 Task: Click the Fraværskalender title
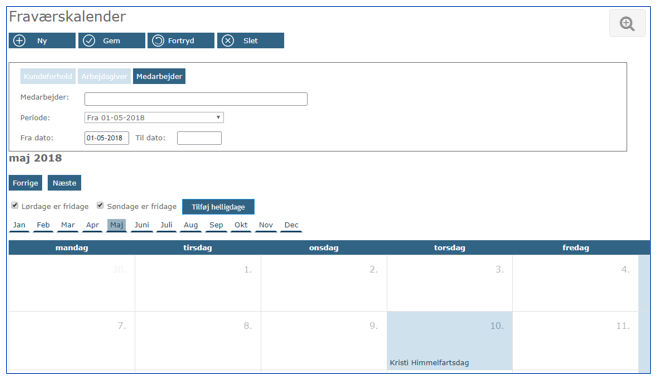[67, 16]
